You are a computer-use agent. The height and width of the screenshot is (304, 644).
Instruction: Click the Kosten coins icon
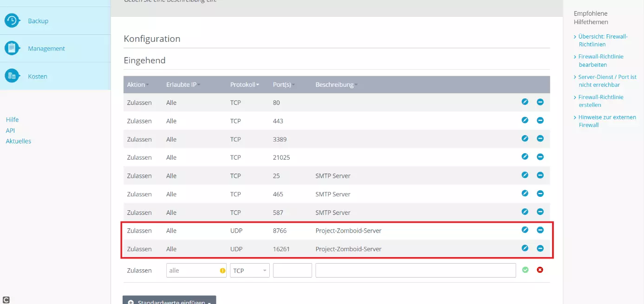pos(12,76)
